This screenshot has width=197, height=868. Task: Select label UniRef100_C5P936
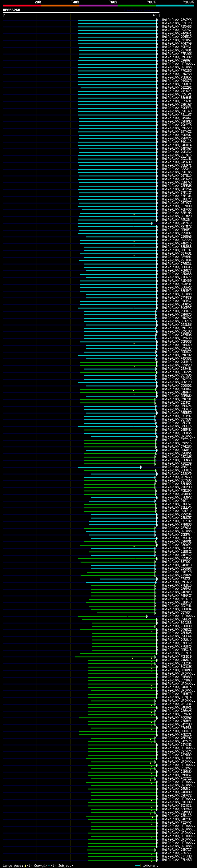[x=177, y=342]
